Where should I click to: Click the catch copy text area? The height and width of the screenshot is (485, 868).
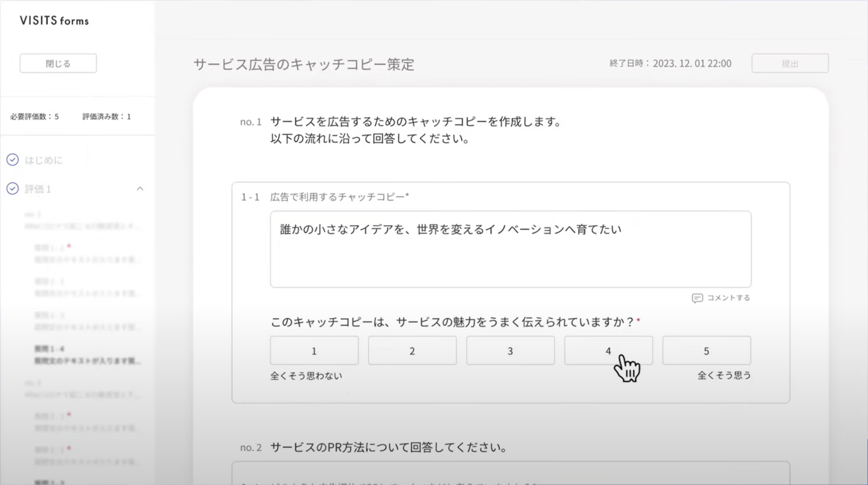[510, 249]
